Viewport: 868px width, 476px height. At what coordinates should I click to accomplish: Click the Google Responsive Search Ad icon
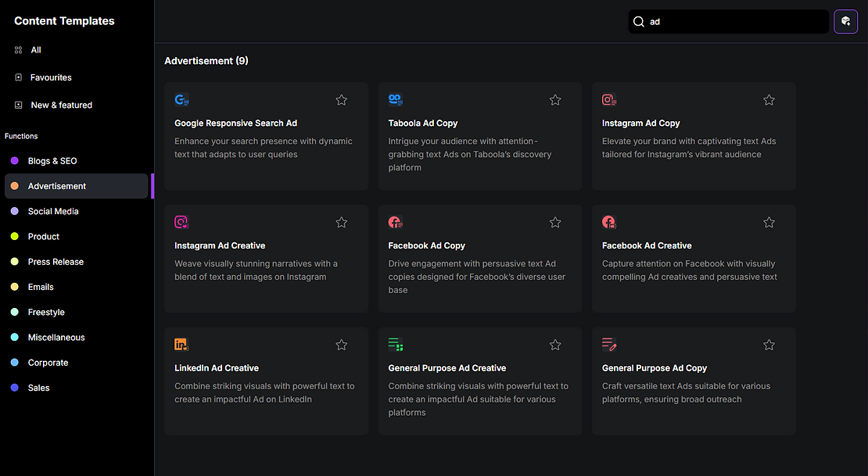coord(181,99)
